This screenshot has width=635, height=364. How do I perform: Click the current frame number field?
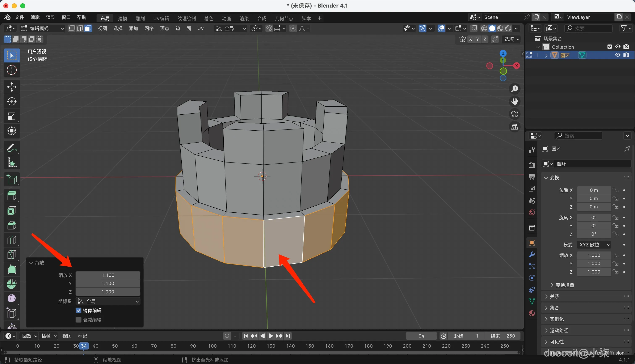[421, 336]
